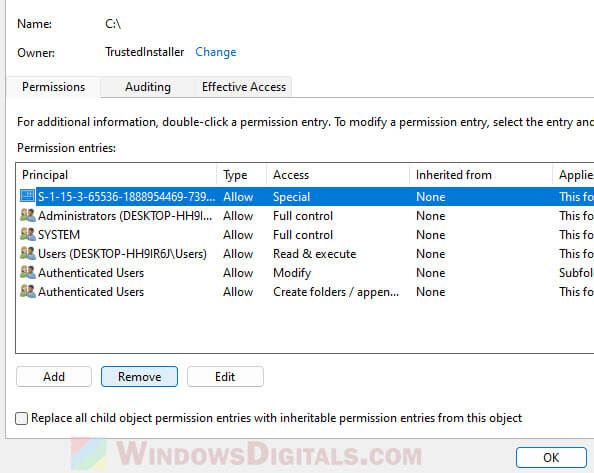Screen dimensions: 594x473
Task: Click the Users (DESKTOP-HH9IR6J\Users) group icon
Action: (28, 253)
